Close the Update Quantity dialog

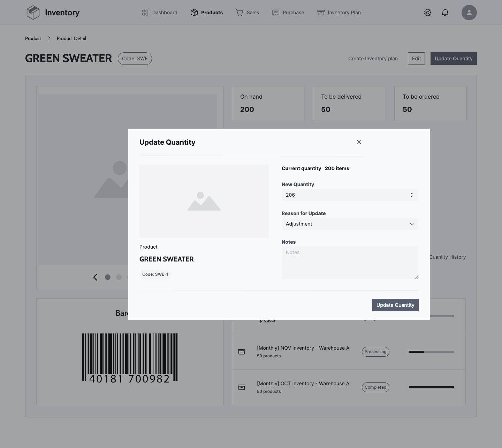pos(359,142)
